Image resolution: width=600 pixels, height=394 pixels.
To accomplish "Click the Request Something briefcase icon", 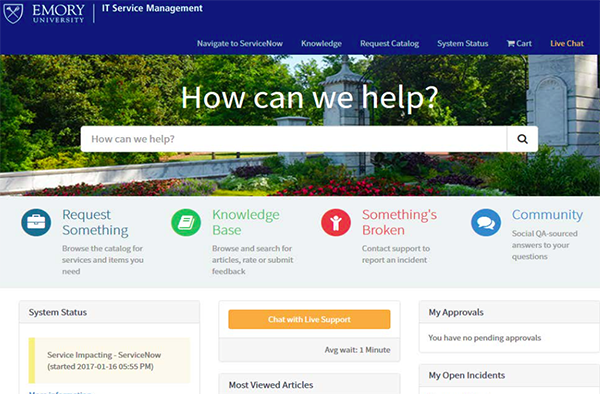I will click(x=36, y=222).
